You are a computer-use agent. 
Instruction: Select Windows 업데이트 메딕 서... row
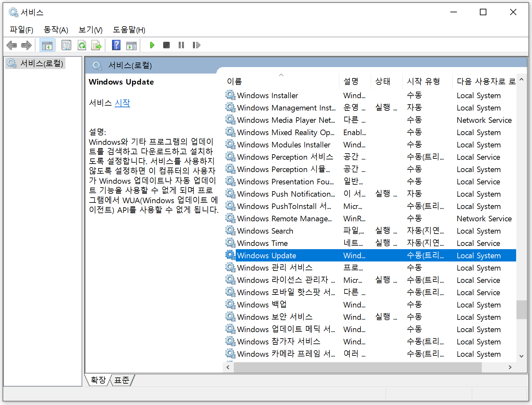[x=370, y=329]
